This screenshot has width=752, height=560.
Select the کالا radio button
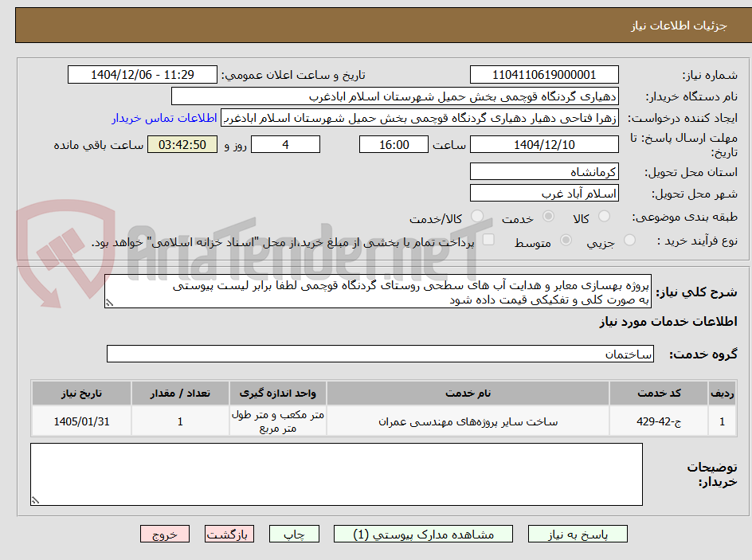point(605,217)
